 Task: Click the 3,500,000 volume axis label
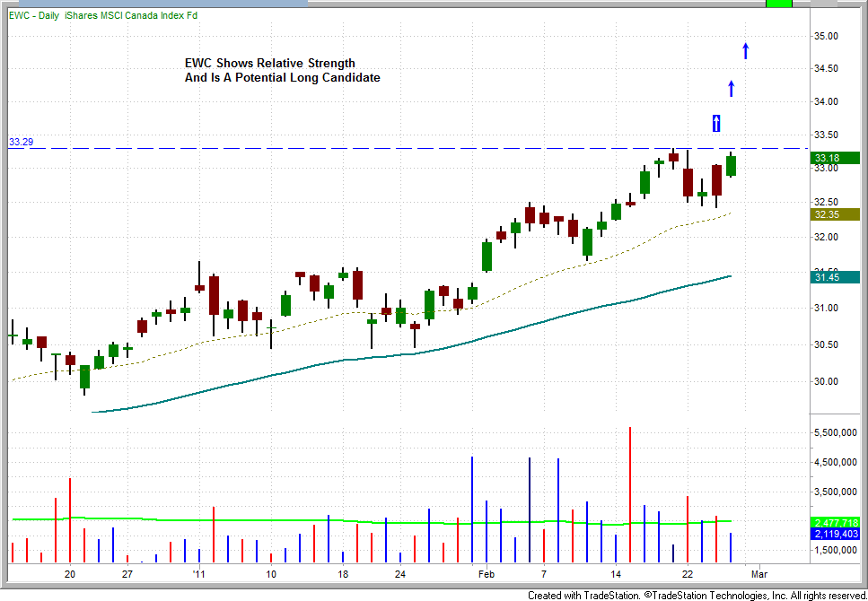point(834,492)
